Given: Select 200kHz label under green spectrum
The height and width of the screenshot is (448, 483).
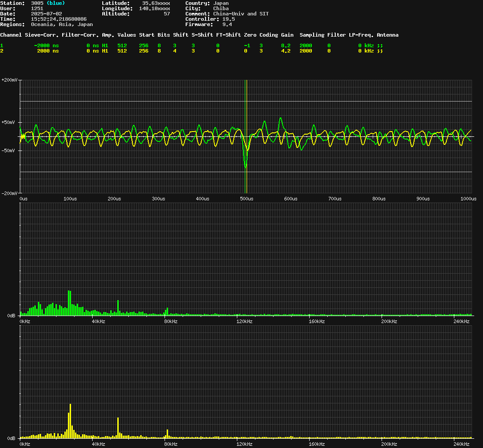Looking at the screenshot, I should coord(389,322).
